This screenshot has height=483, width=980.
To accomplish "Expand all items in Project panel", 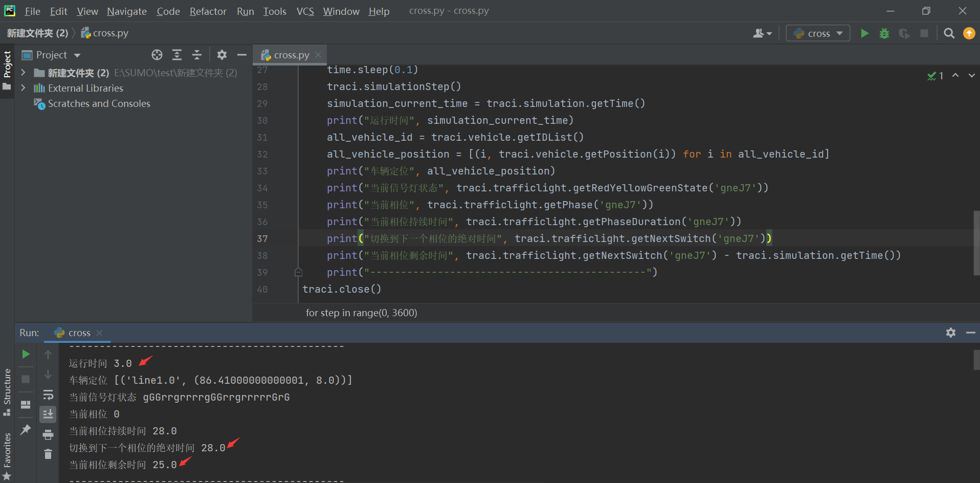I will click(177, 55).
